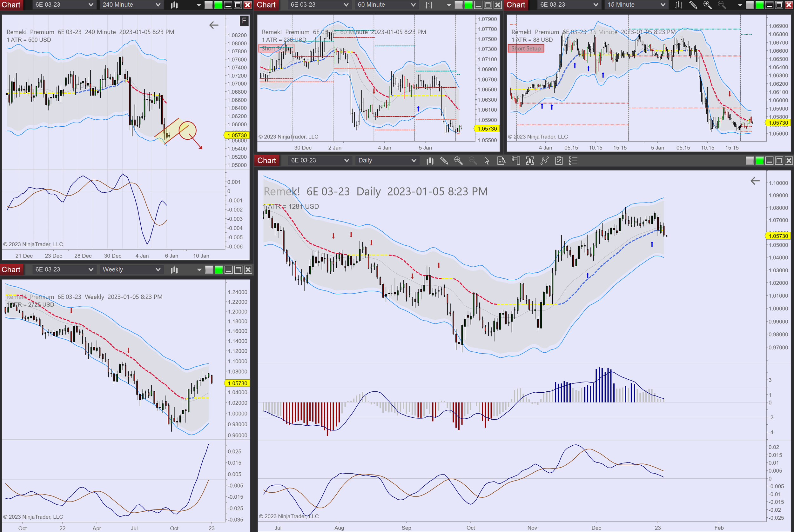Toggle gray link button on Weekly chart
Image resolution: width=794 pixels, height=532 pixels.
[209, 270]
